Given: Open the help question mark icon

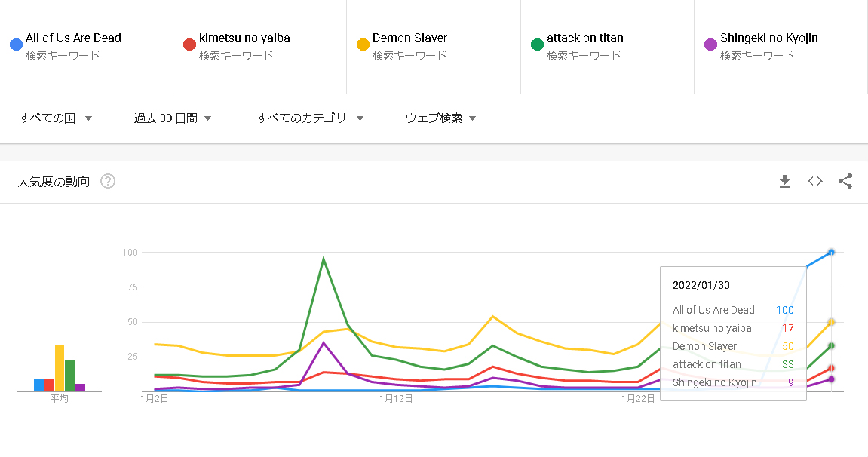Looking at the screenshot, I should point(108,181).
